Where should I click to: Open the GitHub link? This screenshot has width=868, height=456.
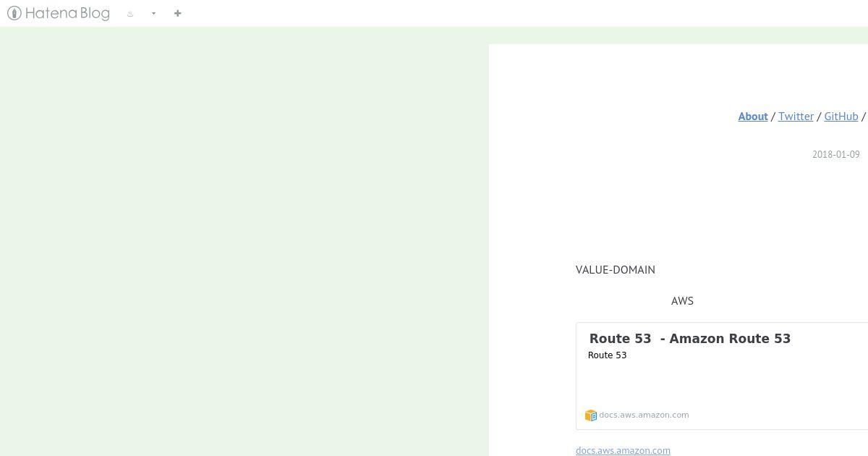click(841, 117)
